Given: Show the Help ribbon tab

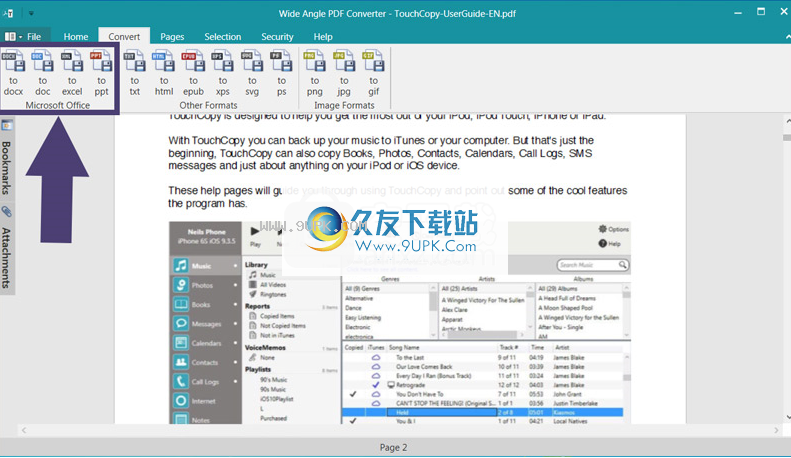Looking at the screenshot, I should pyautogui.click(x=323, y=36).
